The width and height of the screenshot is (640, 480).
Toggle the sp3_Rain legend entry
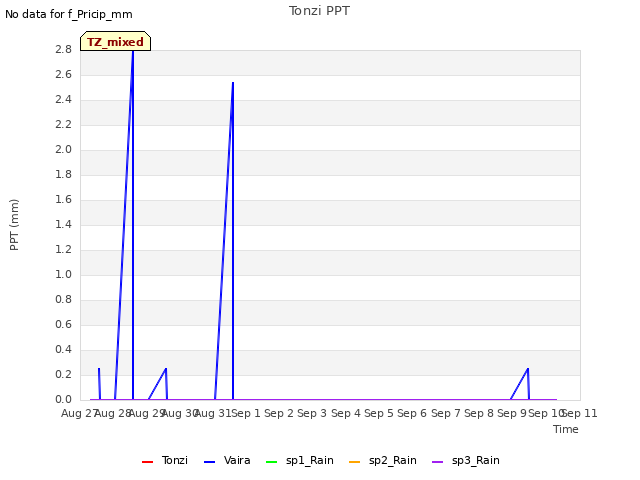pos(466,460)
